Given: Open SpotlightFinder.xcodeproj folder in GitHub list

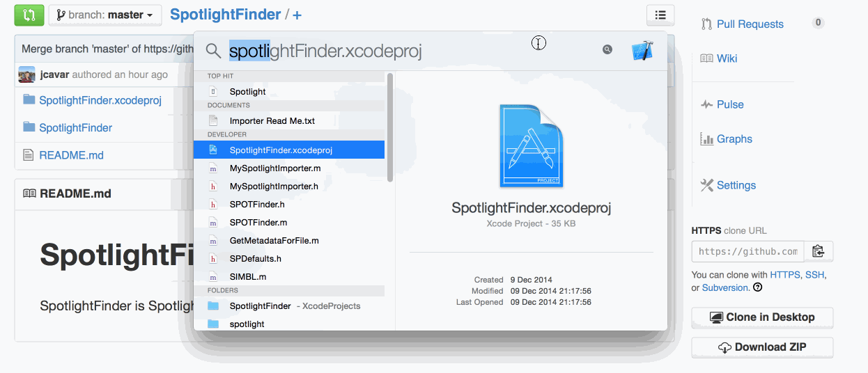Looking at the screenshot, I should click(x=100, y=100).
